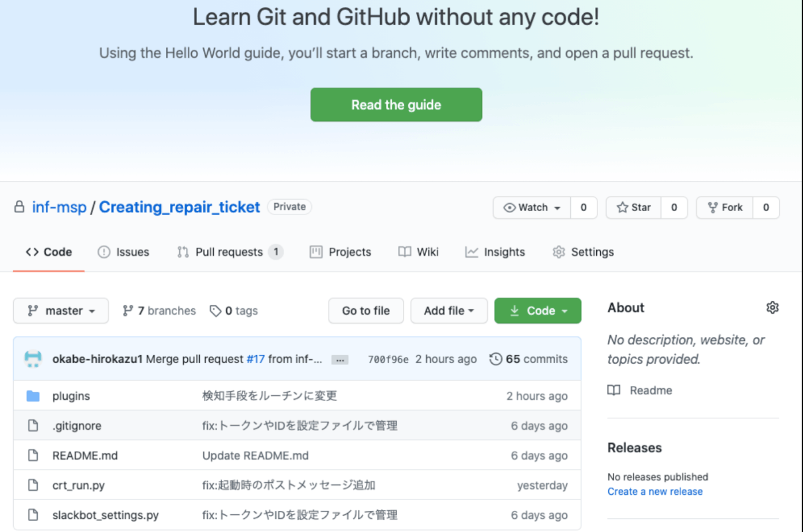Open pull request #17 link
This screenshot has width=804, height=532.
coord(256,359)
